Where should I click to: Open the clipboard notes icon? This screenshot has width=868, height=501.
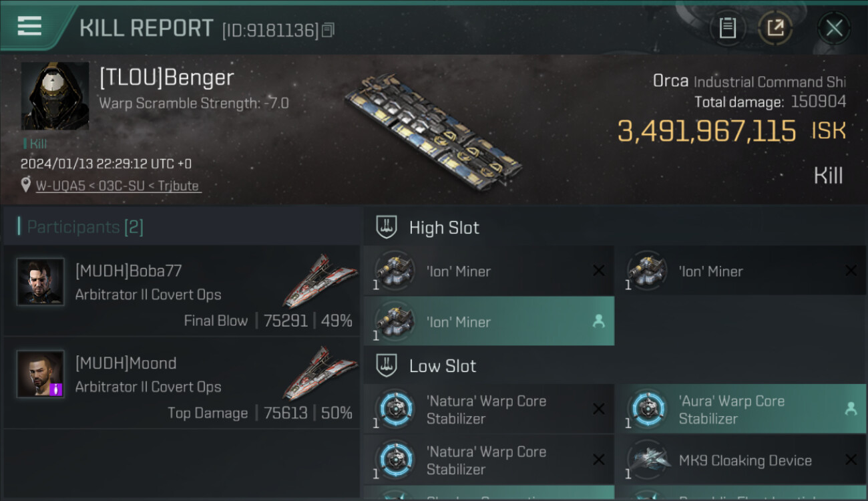(727, 28)
